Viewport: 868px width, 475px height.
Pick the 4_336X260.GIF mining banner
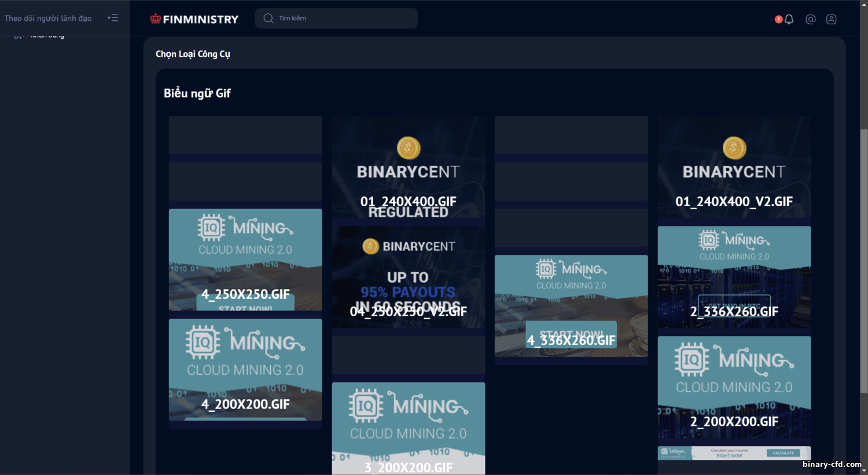tap(571, 306)
